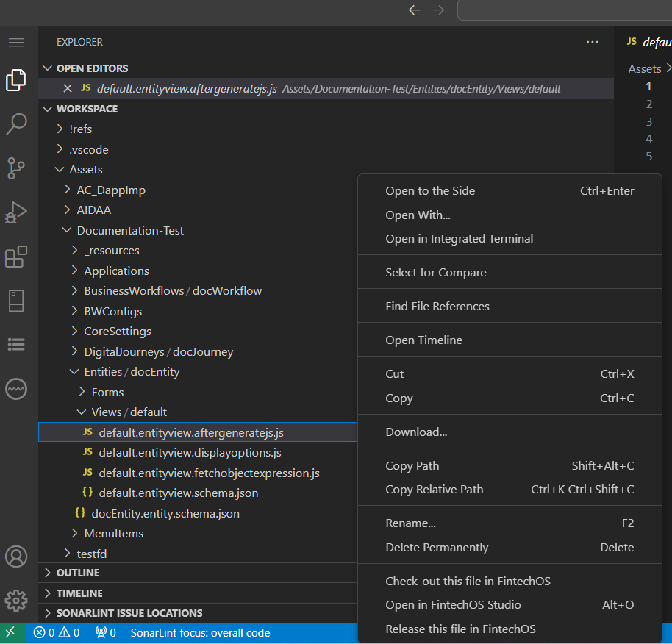The image size is (672, 644).
Task: Open the Accounts icon near the bottom
Action: coord(16,557)
